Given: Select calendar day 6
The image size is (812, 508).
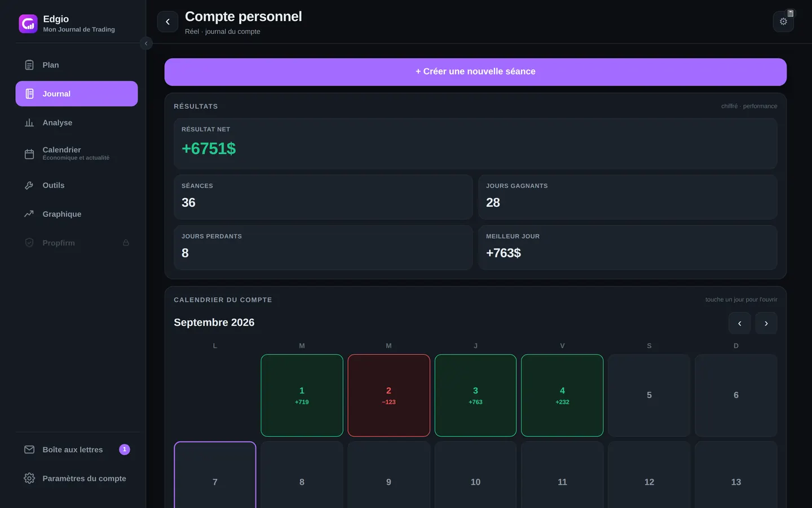Looking at the screenshot, I should [736, 395].
